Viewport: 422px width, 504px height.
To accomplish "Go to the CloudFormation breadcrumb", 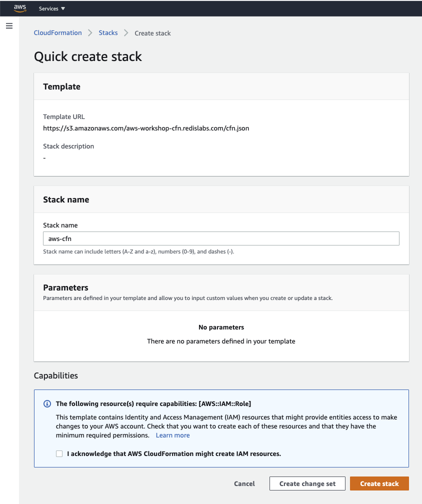I will coord(57,33).
